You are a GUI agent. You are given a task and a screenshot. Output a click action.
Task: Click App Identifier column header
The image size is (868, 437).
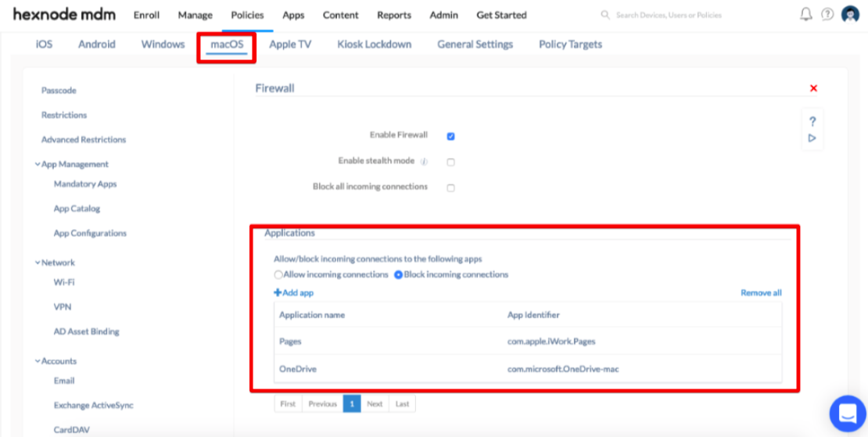[x=533, y=315]
